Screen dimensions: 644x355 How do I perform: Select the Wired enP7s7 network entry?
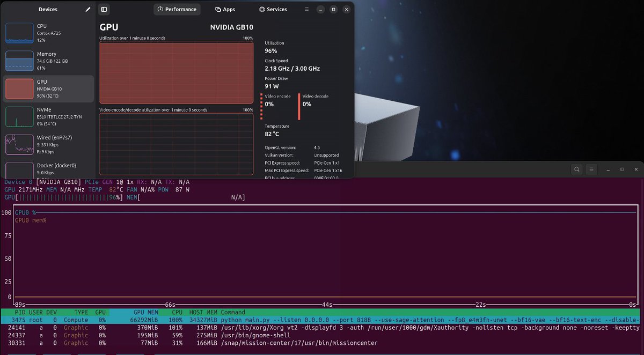pyautogui.click(x=49, y=144)
